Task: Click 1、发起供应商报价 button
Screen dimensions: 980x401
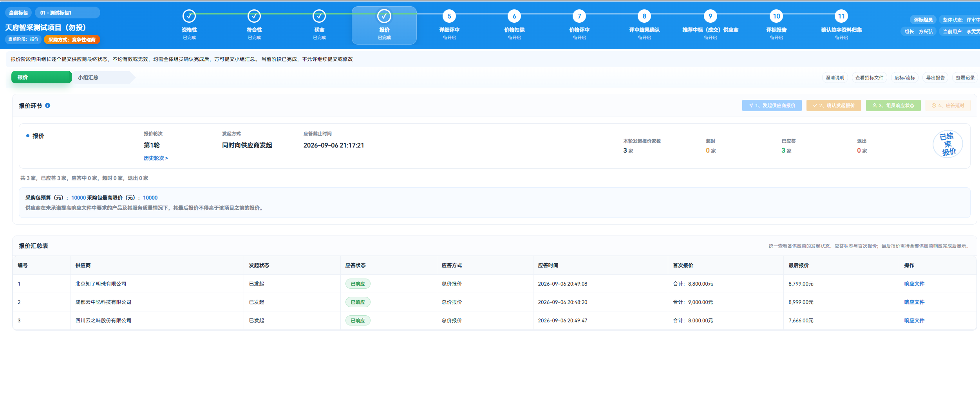Action: (x=772, y=106)
